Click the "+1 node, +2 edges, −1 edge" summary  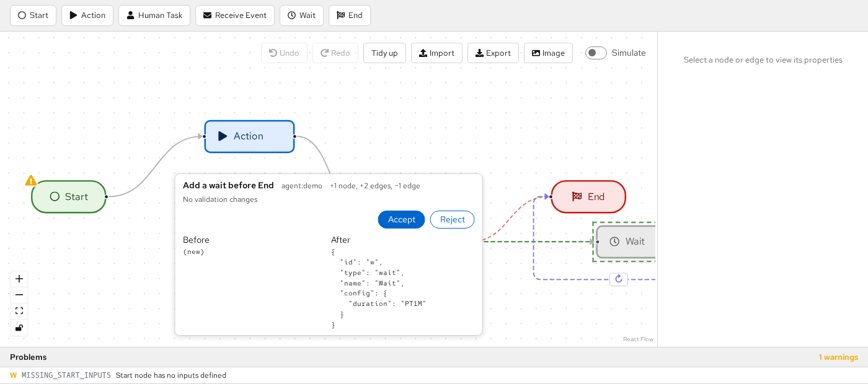pos(375,186)
